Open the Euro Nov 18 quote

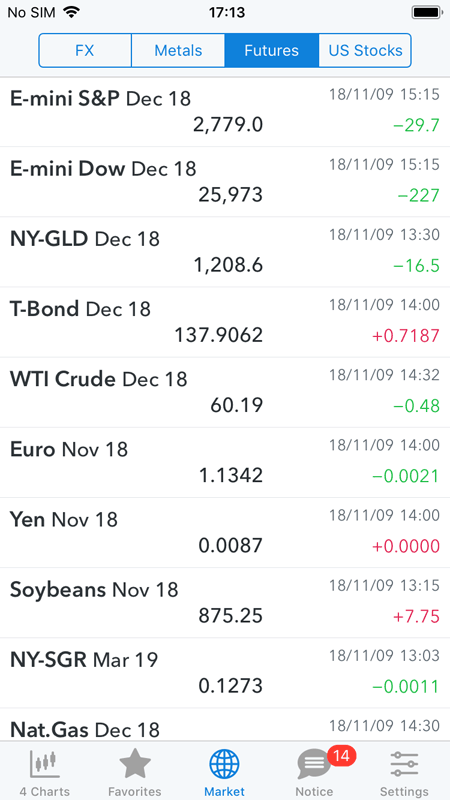[x=225, y=462]
